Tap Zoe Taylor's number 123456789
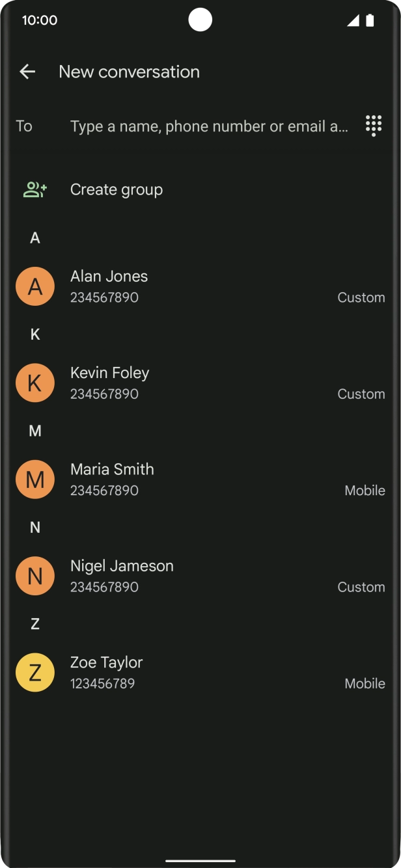401x868 pixels. pos(102,684)
